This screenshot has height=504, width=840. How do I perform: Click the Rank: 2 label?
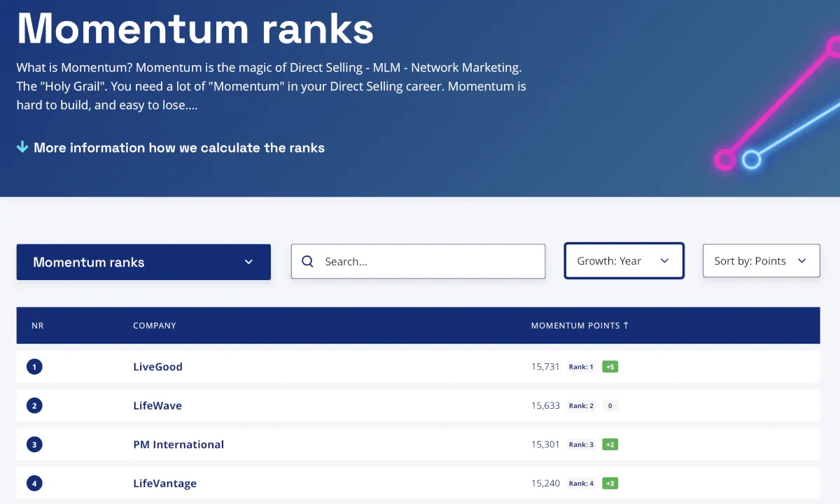pyautogui.click(x=581, y=405)
